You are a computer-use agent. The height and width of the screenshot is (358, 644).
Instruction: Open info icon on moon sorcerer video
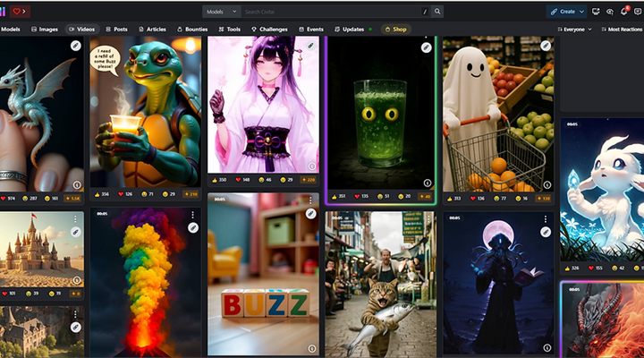[x=547, y=348]
